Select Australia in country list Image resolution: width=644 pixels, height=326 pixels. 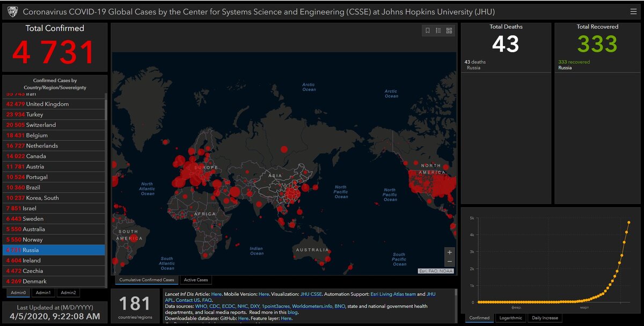coord(54,229)
